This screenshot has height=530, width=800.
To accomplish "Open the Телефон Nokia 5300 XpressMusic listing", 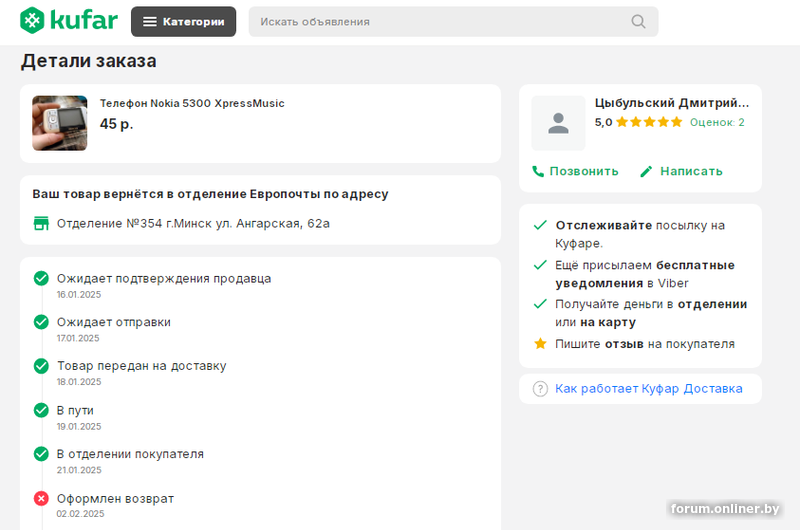I will [192, 103].
